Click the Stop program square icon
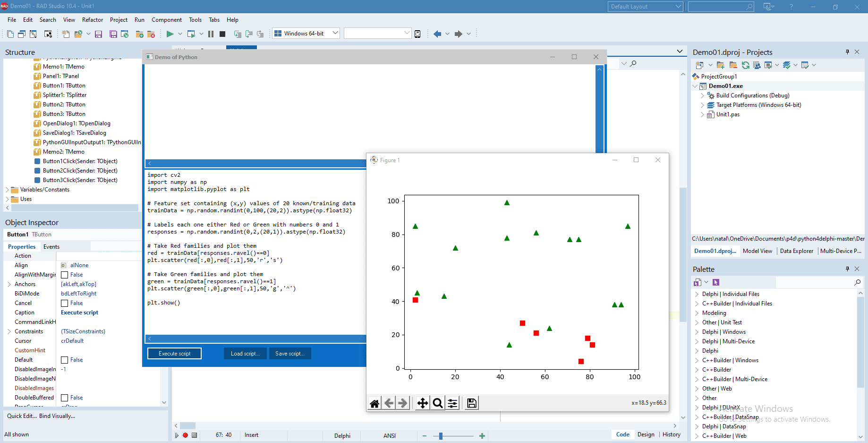Image resolution: width=868 pixels, height=443 pixels. click(x=222, y=34)
